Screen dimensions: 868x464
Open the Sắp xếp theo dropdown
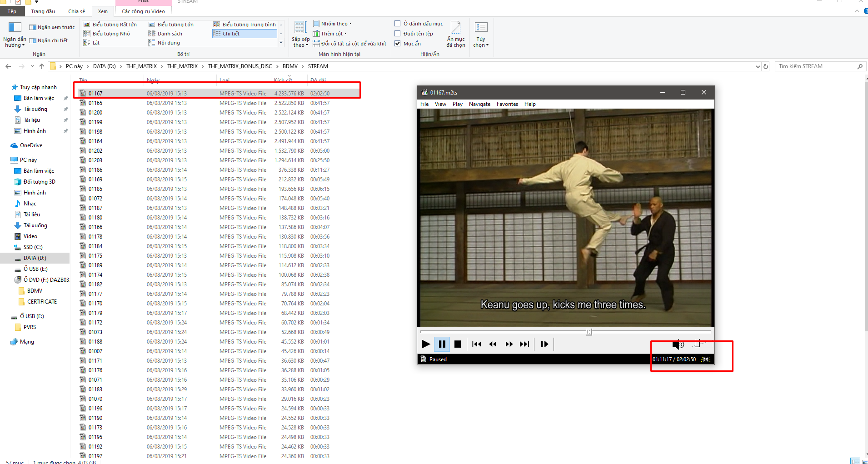(x=300, y=35)
